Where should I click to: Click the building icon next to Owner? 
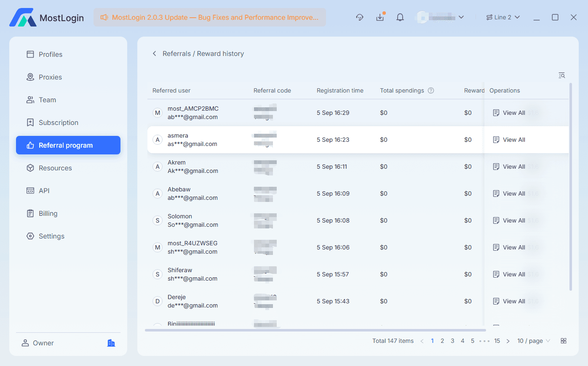click(x=111, y=343)
